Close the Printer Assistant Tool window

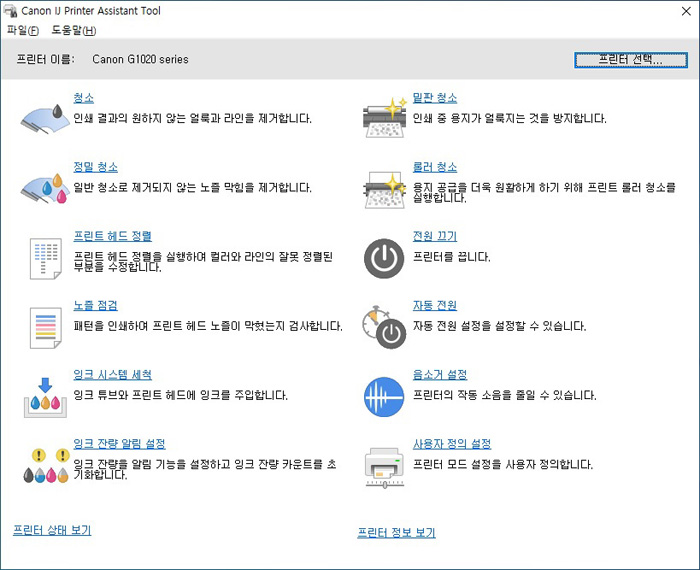pyautogui.click(x=686, y=11)
